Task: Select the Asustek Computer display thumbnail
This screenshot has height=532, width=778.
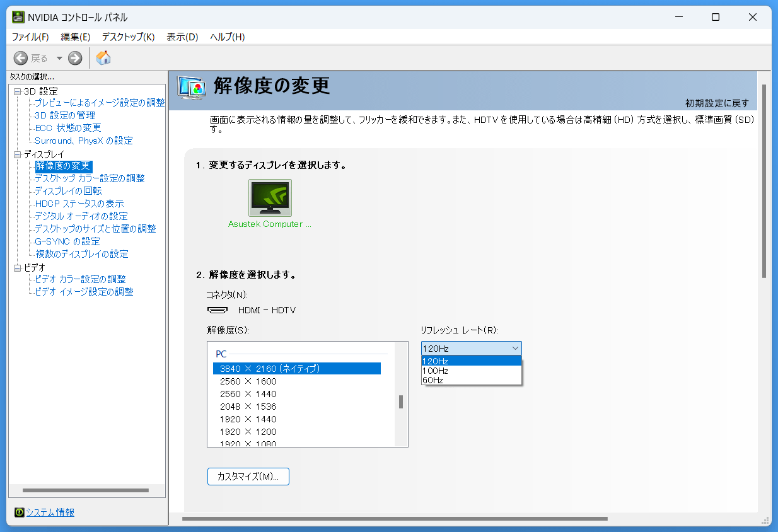Action: tap(270, 198)
